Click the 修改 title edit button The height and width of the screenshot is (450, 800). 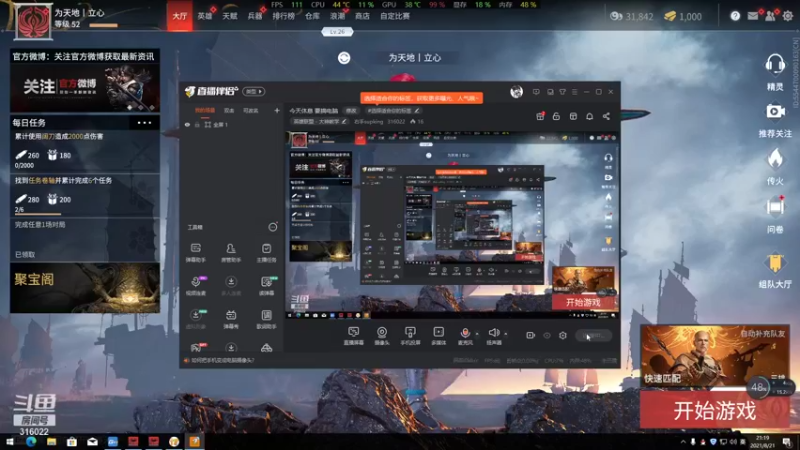pos(352,111)
